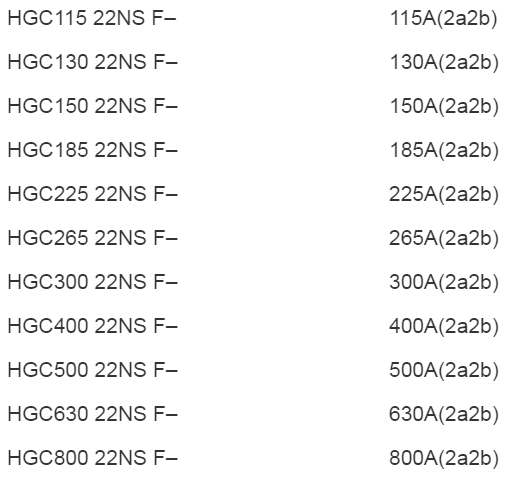Click the 630A(2a2b) rating text
Screen dimensions: 506x480
click(x=444, y=414)
